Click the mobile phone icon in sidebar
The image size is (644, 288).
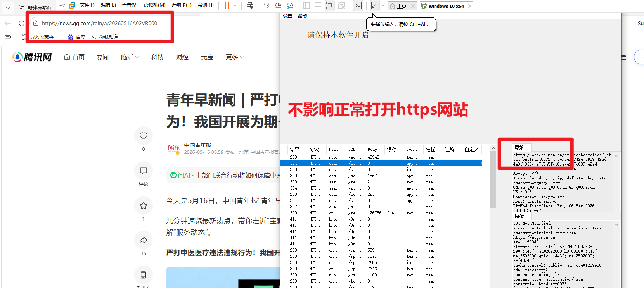pyautogui.click(x=144, y=275)
